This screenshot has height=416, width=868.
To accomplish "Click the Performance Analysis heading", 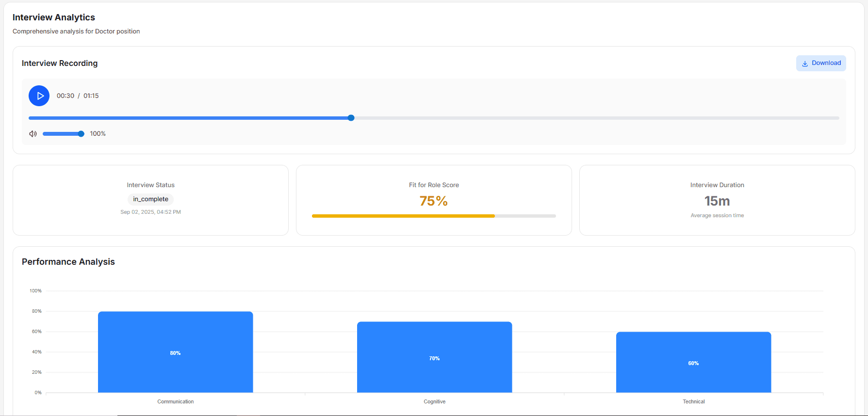I will 68,262.
